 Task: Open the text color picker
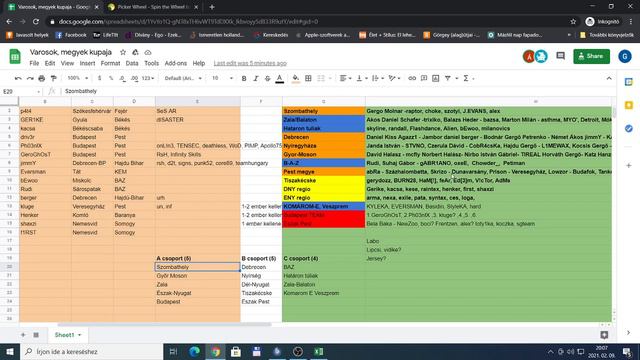click(280, 78)
